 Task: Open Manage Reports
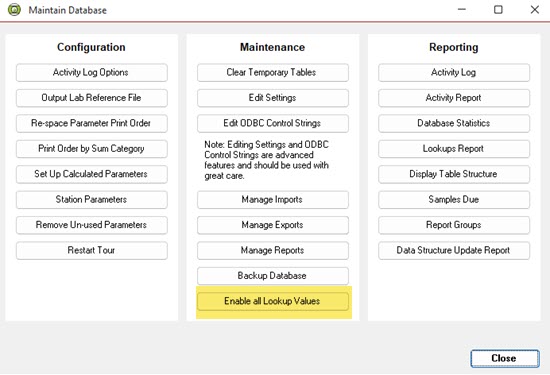click(x=273, y=250)
